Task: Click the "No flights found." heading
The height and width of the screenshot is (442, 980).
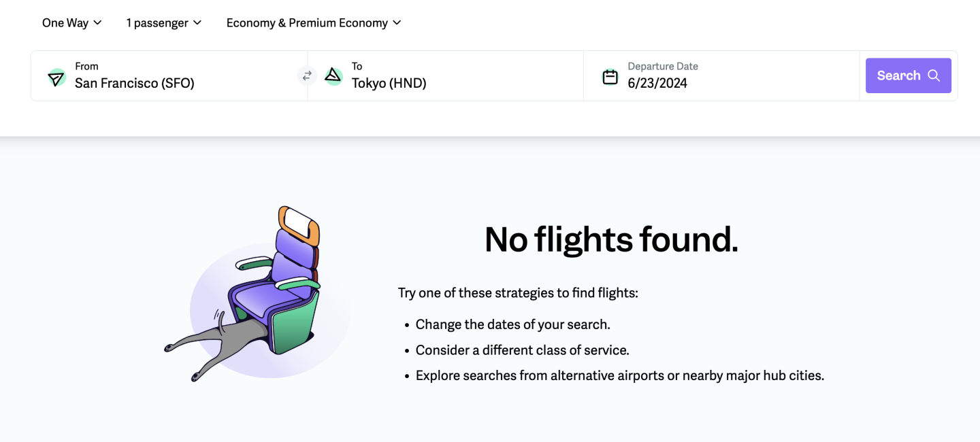Action: pyautogui.click(x=611, y=239)
